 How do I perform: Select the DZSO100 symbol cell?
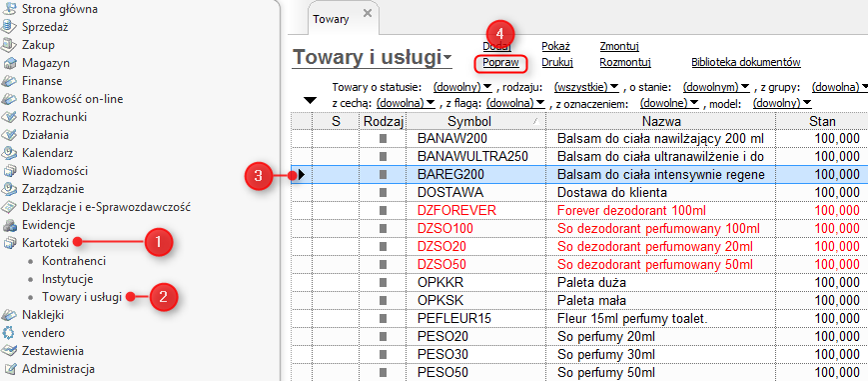pyautogui.click(x=477, y=228)
